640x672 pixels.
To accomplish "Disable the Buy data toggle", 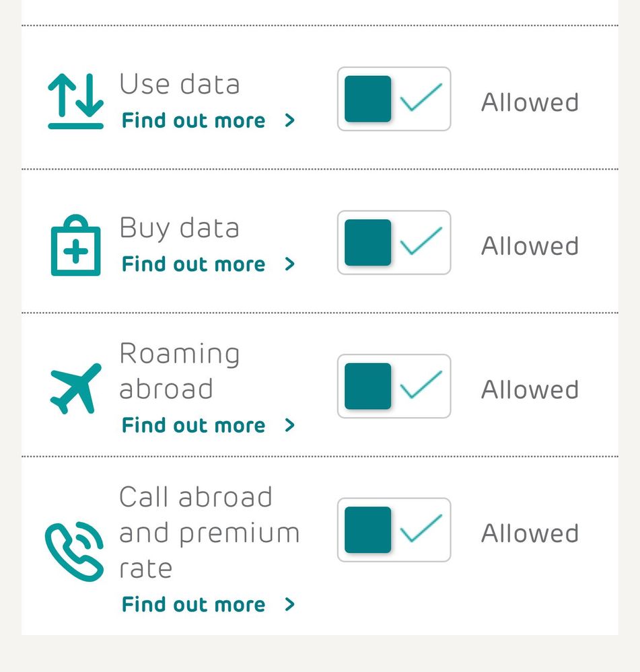I will 394,243.
